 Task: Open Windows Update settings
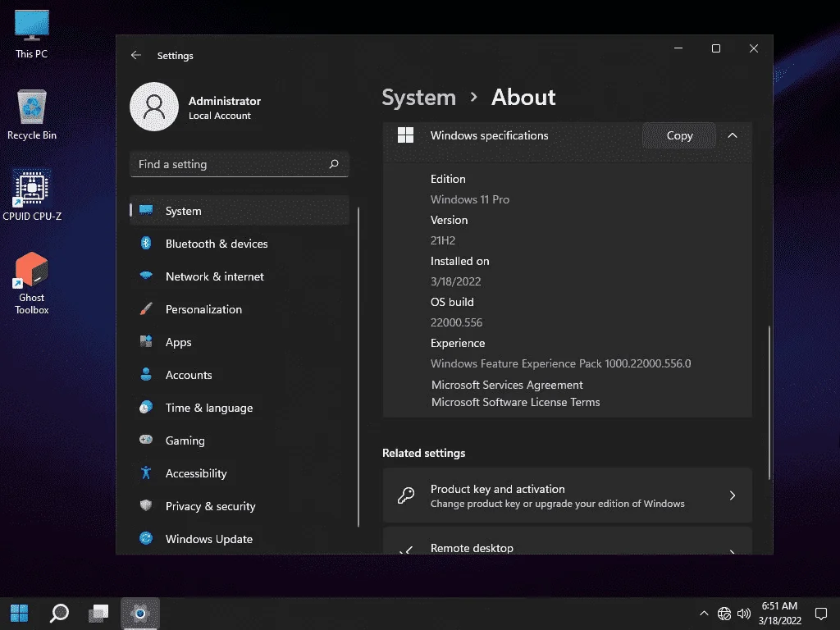(x=240, y=539)
